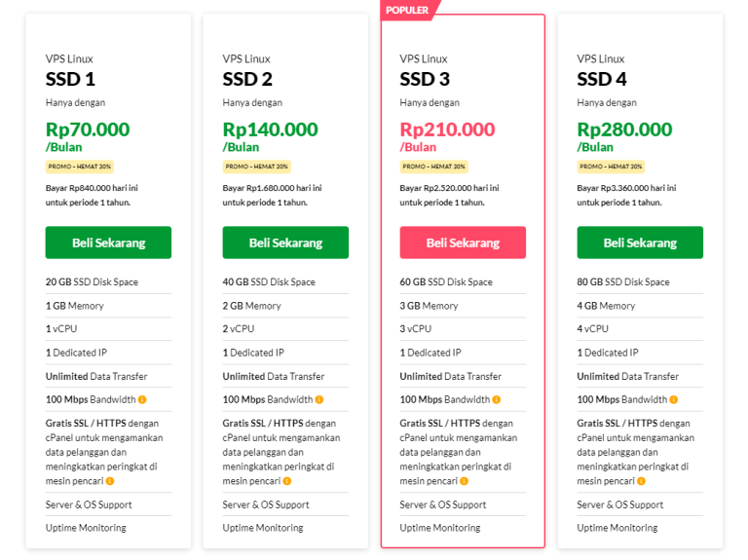Image resolution: width=748 pixels, height=560 pixels.
Task: Click the Bandwidth info icon for SSD 4
Action: [674, 399]
